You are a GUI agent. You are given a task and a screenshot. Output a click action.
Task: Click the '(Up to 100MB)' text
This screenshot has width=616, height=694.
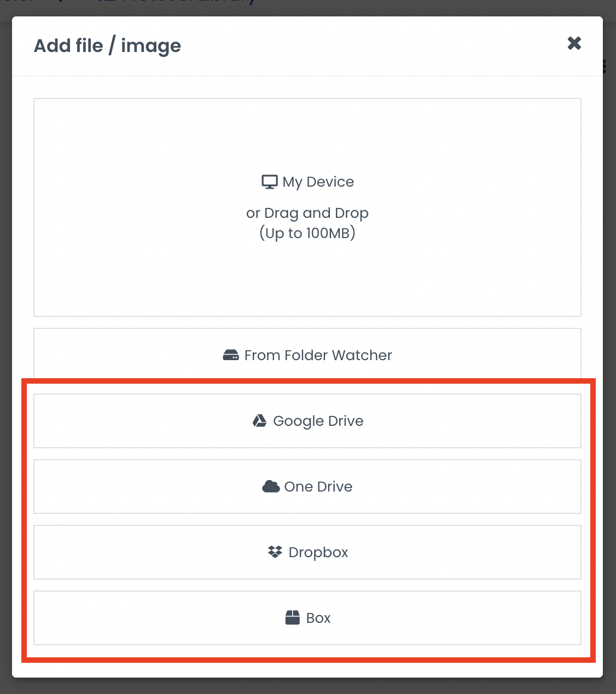[307, 233]
